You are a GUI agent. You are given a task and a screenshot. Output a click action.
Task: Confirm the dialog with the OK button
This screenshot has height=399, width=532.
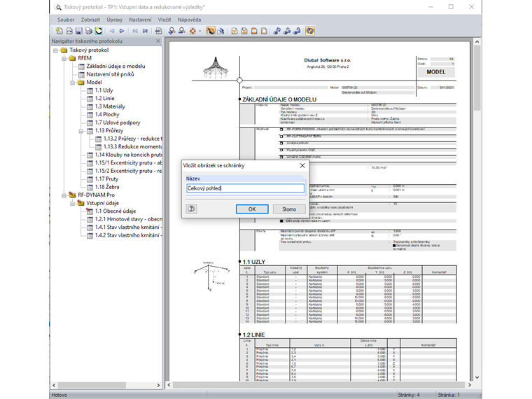coord(251,209)
